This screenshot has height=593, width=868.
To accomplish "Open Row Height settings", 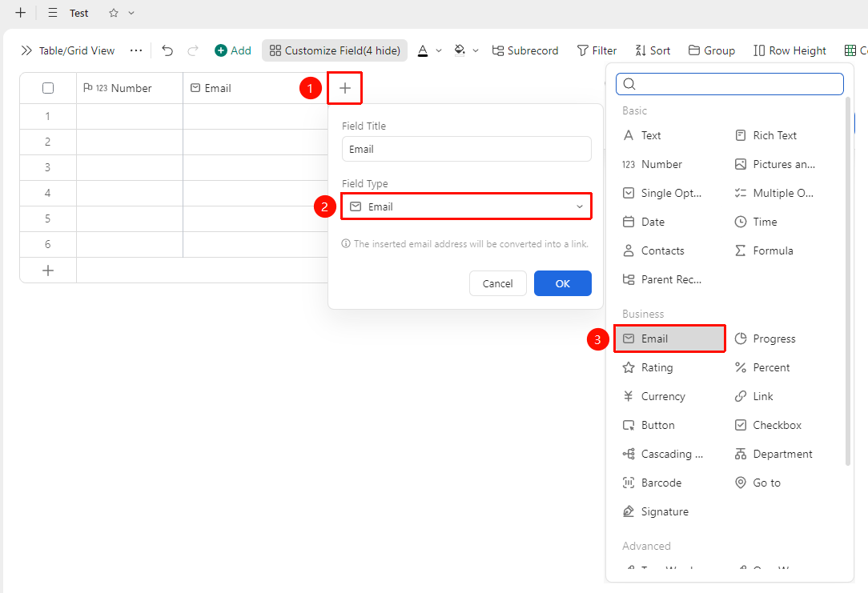I will (x=790, y=50).
